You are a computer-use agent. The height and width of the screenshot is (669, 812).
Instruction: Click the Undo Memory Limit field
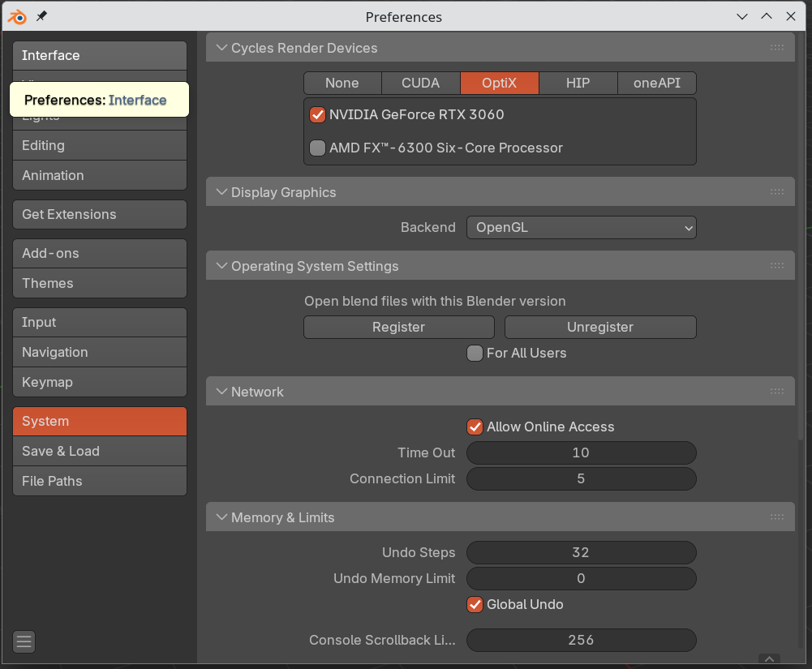pos(582,578)
